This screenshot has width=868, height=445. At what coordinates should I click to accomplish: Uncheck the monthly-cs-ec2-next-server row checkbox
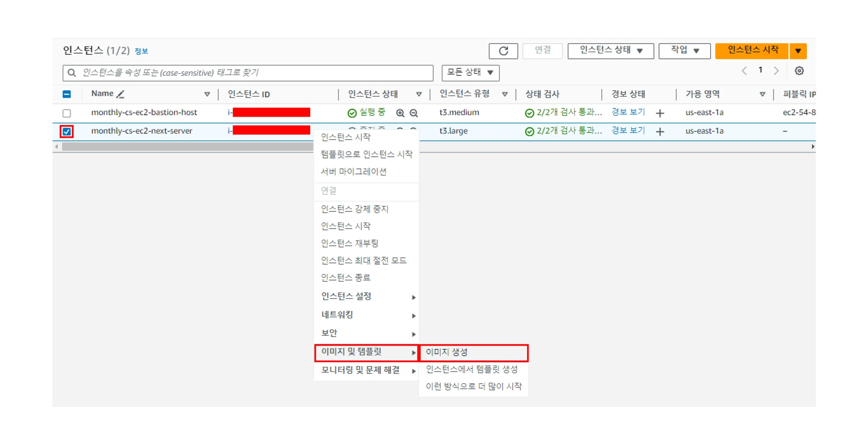[66, 131]
